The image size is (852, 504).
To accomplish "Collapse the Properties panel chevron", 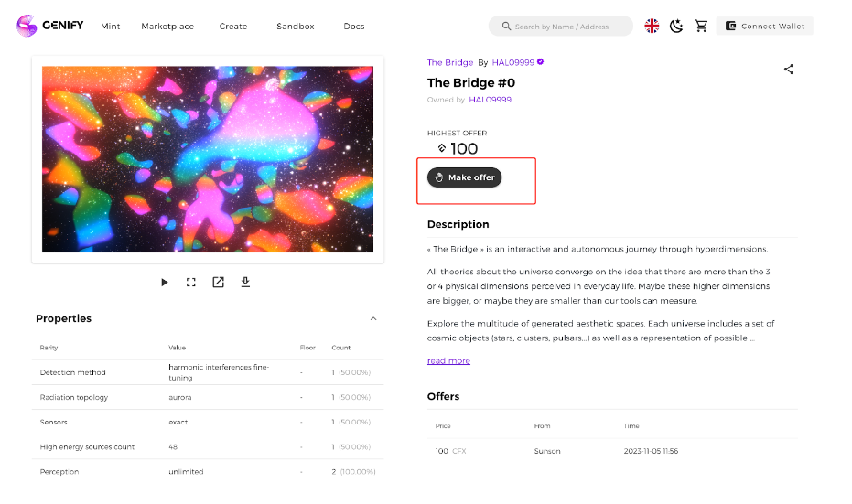I will 373,319.
